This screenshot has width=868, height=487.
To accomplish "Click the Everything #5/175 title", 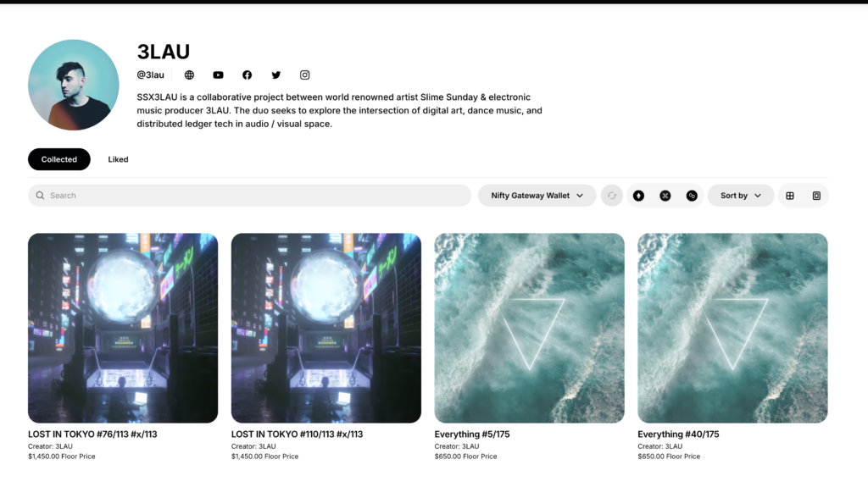I will (472, 434).
